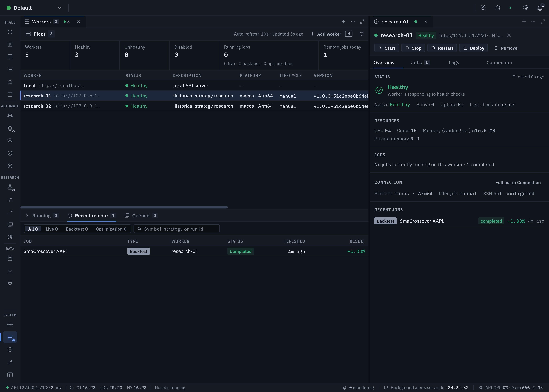Viewport: 549px width, 392px height.
Task: Expand the Workers panel to full size
Action: [362, 22]
